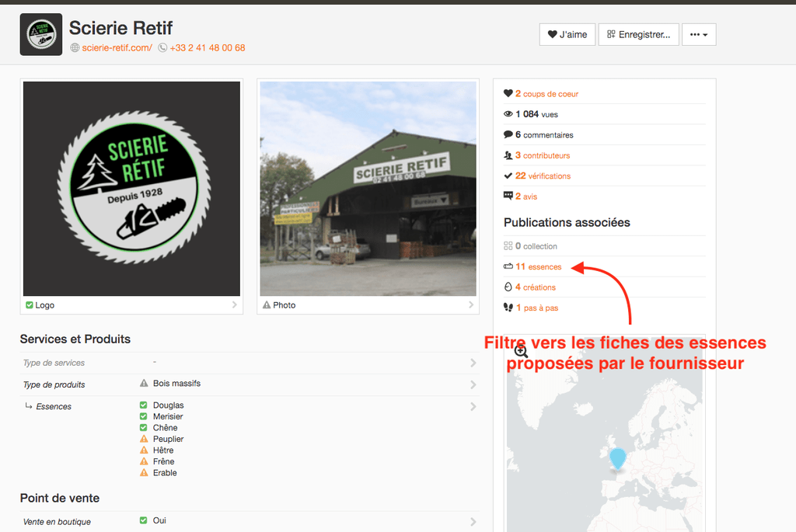Select the Type de produits label

point(54,384)
